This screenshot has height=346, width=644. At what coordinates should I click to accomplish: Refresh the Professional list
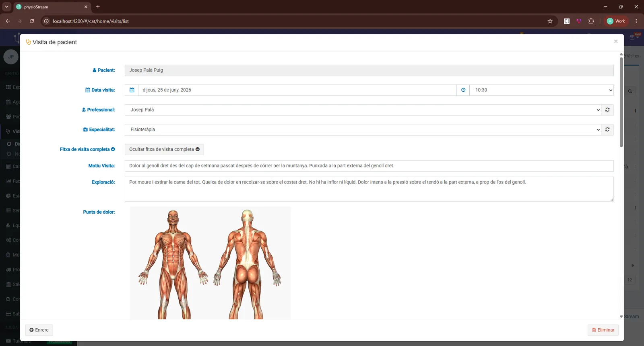607,110
